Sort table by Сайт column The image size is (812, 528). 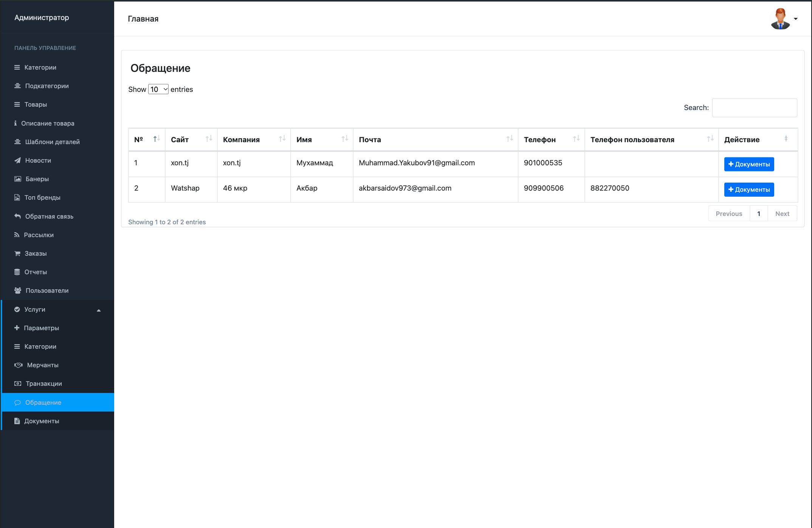pyautogui.click(x=191, y=140)
